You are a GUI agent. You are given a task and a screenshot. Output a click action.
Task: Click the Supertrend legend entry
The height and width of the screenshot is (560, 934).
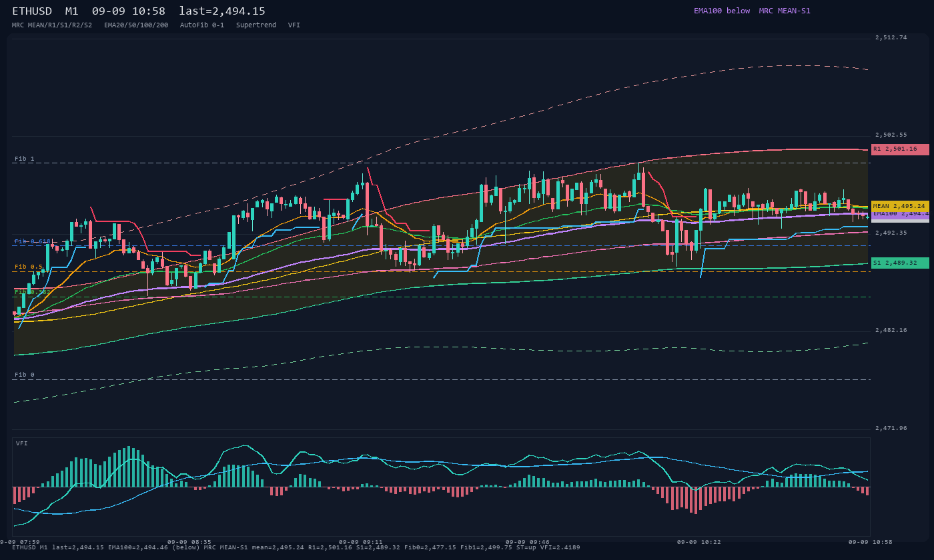pyautogui.click(x=256, y=25)
